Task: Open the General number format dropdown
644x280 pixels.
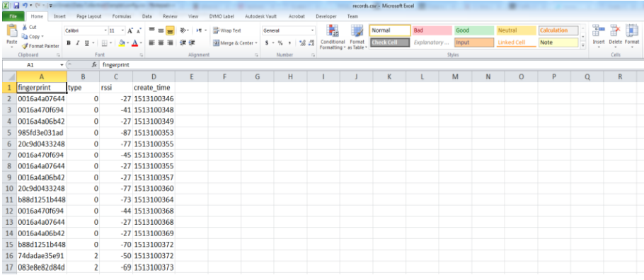Action: 313,31
